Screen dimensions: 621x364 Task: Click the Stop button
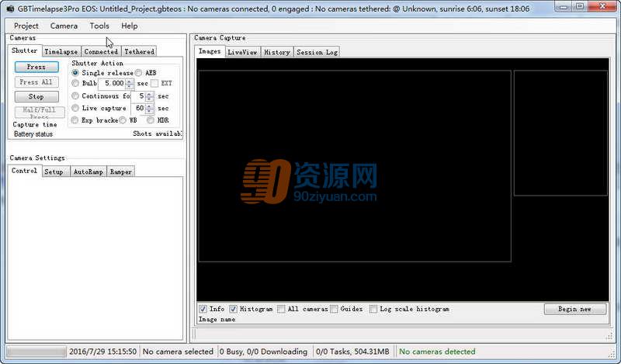pos(36,97)
